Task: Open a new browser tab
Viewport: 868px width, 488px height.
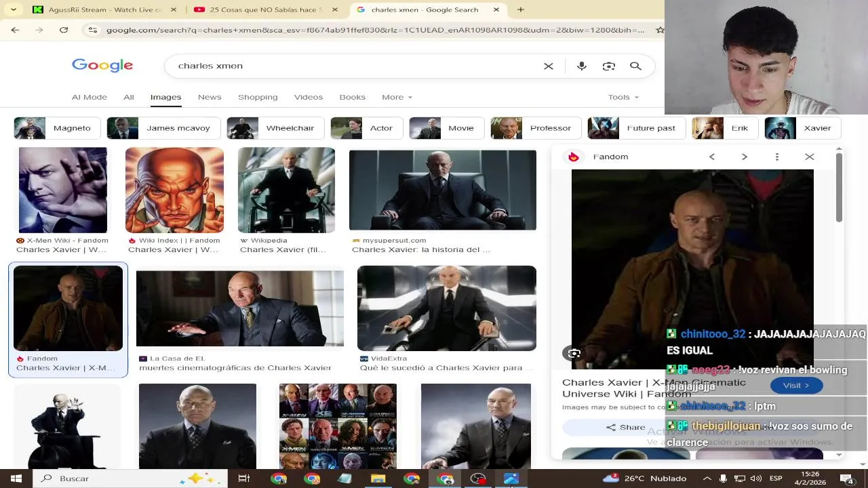Action: coord(520,9)
